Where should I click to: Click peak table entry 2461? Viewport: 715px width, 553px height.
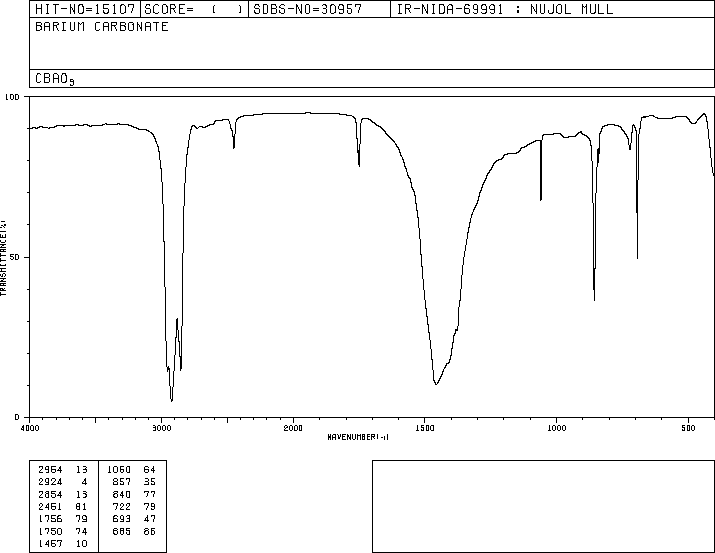(50, 506)
